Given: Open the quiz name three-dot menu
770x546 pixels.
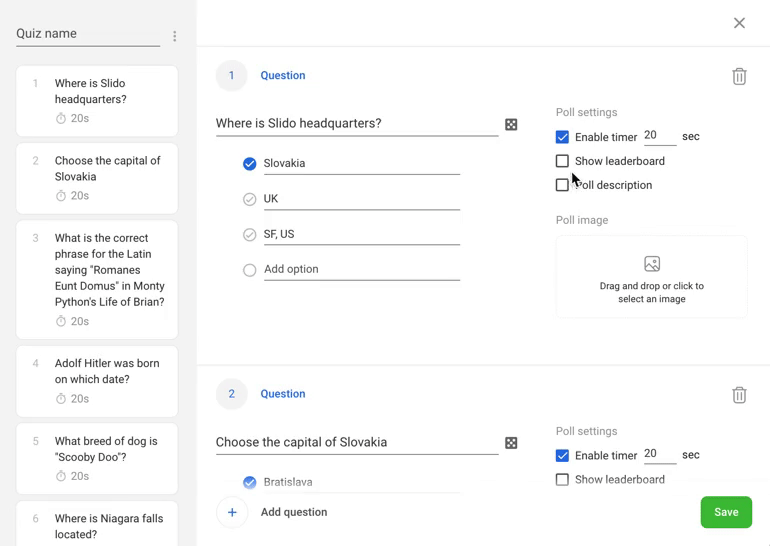Looking at the screenshot, I should 175,36.
